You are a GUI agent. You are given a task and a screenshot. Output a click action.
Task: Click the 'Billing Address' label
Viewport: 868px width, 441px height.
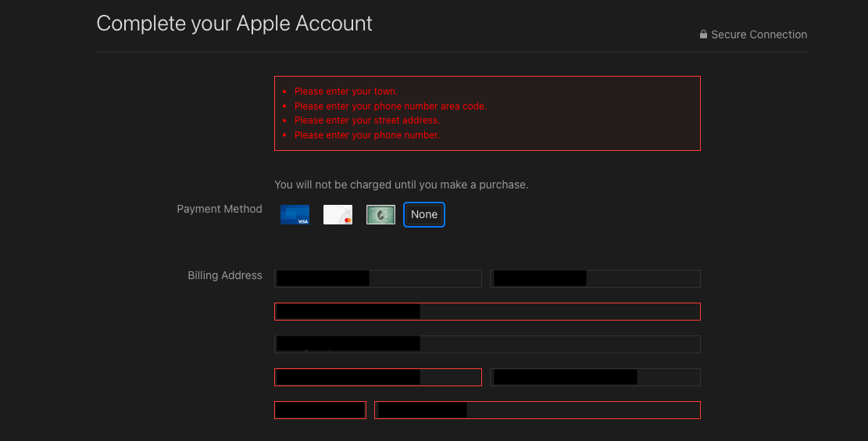pos(225,275)
